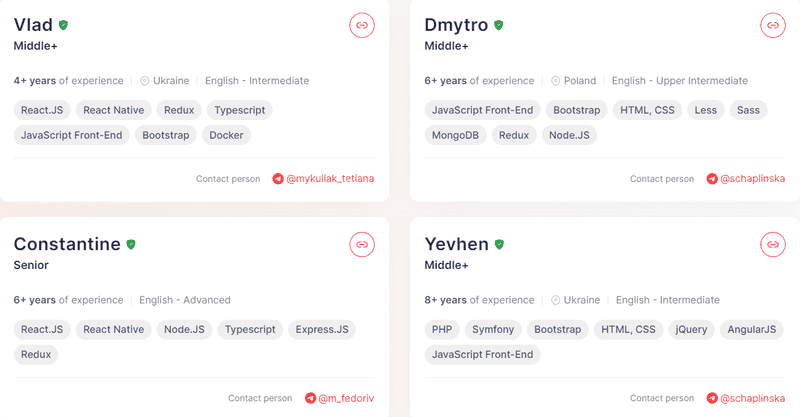
Task: Select the Docker tag on Vlad's card
Action: click(x=227, y=135)
